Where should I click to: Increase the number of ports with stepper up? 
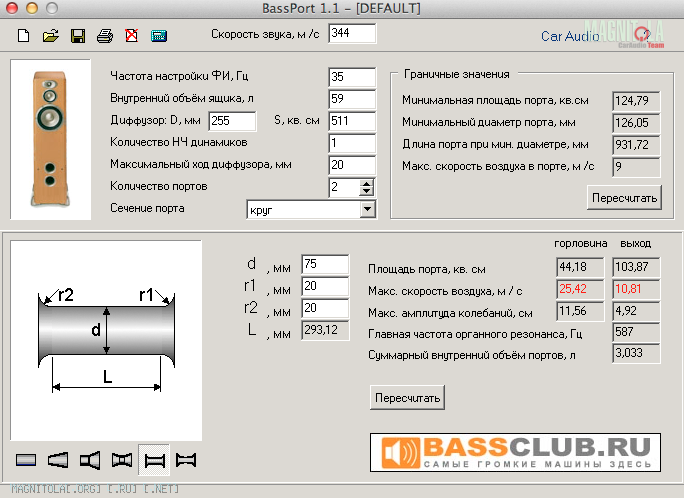point(366,182)
